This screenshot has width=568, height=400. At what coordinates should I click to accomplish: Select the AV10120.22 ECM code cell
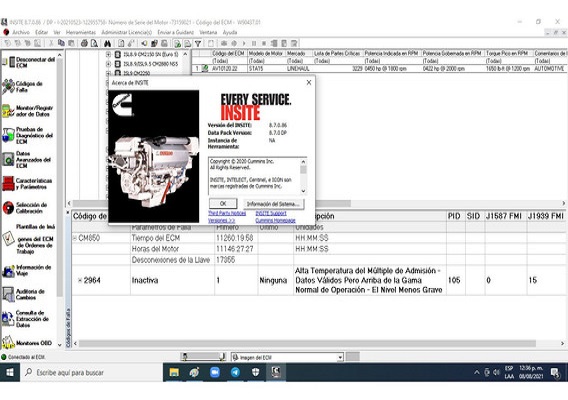225,68
